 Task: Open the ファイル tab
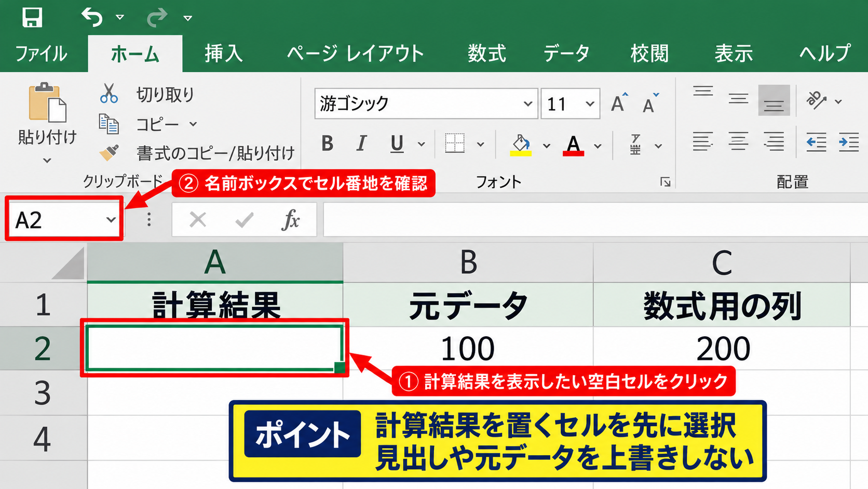(x=41, y=54)
